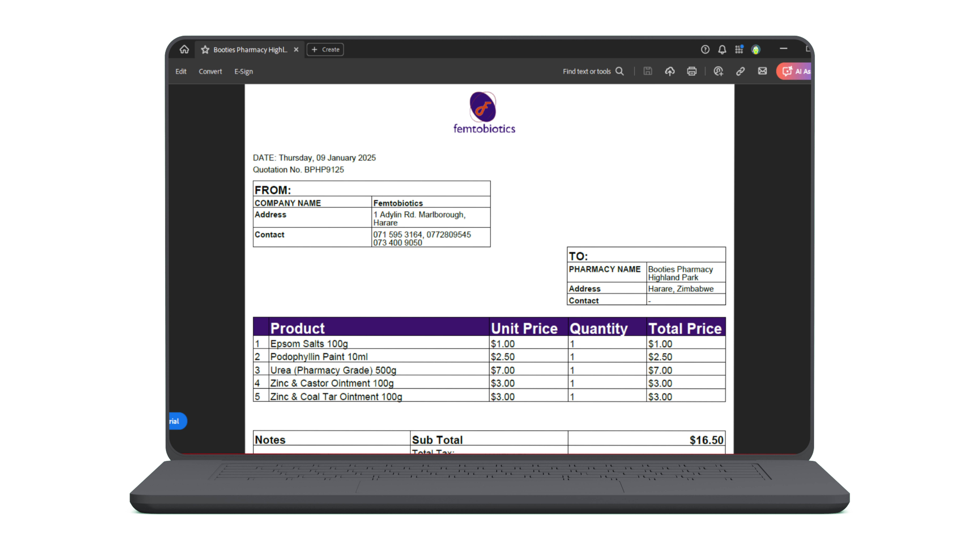Minimize the Acrobat window
The width and height of the screenshot is (980, 551).
point(783,49)
